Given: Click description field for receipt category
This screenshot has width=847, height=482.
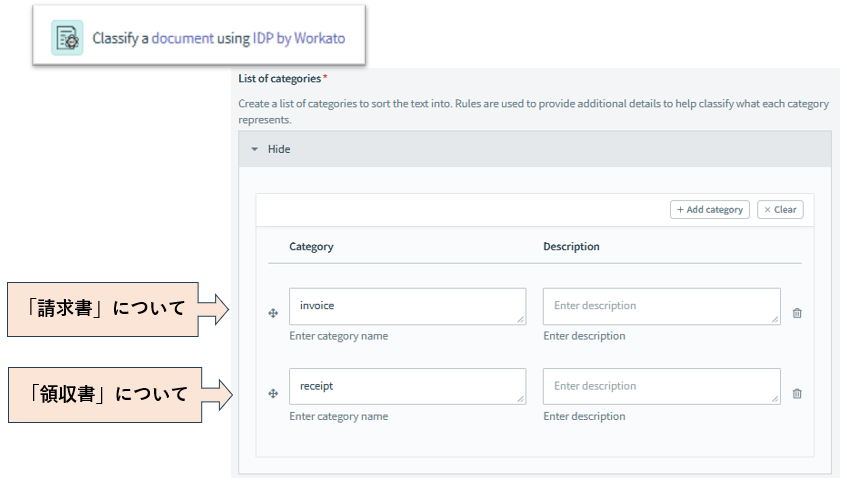Looking at the screenshot, I should (661, 386).
